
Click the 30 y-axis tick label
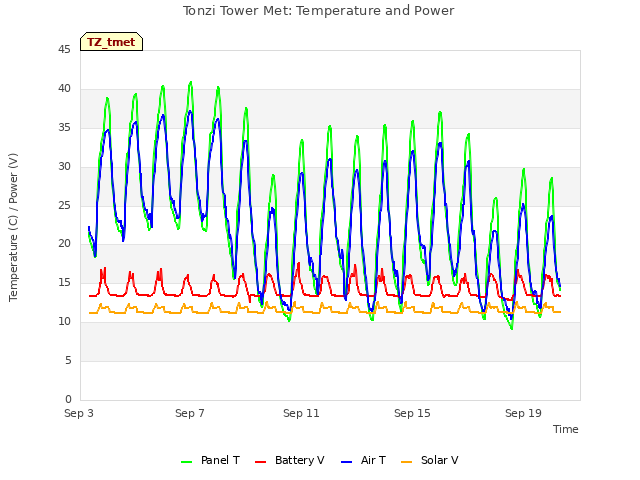click(64, 166)
